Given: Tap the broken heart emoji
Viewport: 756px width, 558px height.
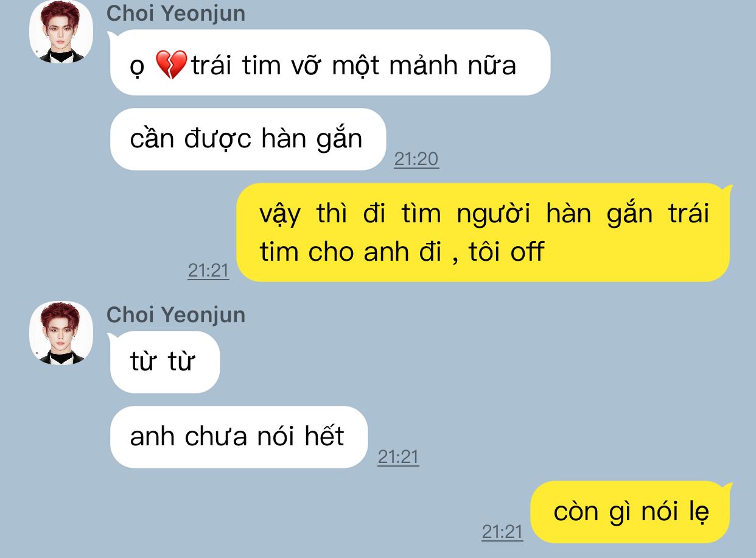Looking at the screenshot, I should click(x=171, y=65).
